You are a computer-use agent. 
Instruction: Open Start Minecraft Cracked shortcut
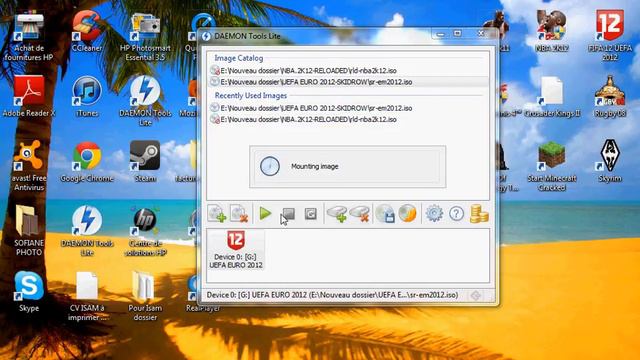point(551,166)
